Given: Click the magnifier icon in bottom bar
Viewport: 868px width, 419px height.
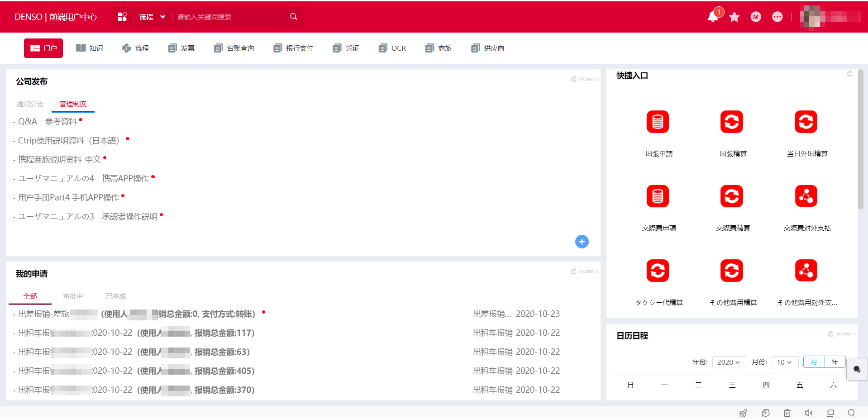Looking at the screenshot, I should (x=851, y=413).
